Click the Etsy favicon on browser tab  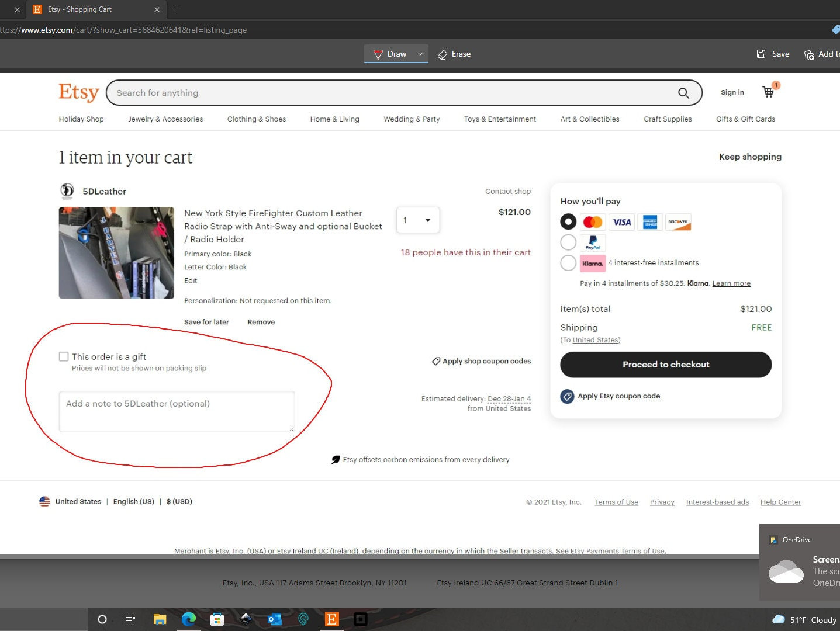pos(37,9)
